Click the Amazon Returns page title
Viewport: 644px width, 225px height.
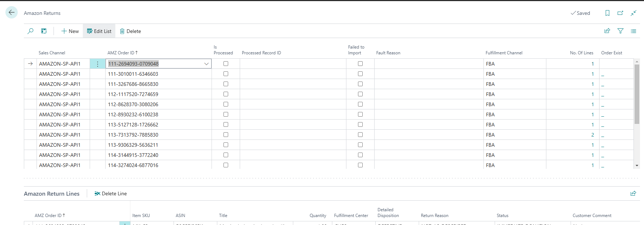(42, 13)
